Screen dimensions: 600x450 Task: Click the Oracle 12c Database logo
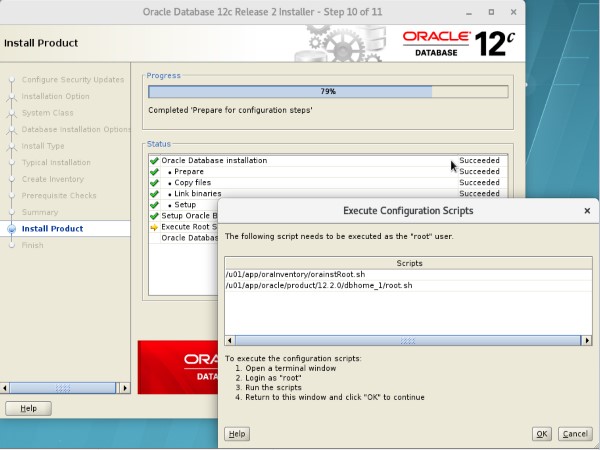coord(458,44)
